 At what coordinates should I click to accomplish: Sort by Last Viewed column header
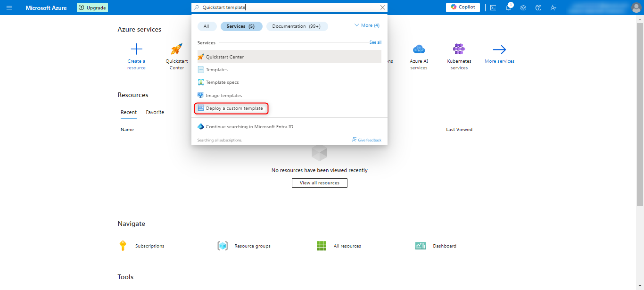click(x=459, y=129)
